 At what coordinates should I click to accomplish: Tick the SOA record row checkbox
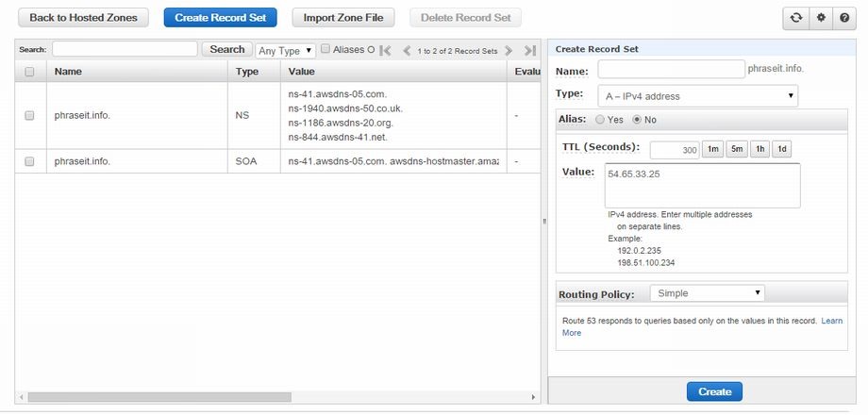pyautogui.click(x=29, y=161)
